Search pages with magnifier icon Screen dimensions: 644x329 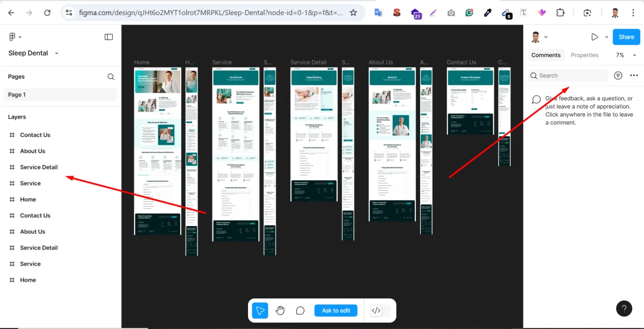pyautogui.click(x=111, y=77)
